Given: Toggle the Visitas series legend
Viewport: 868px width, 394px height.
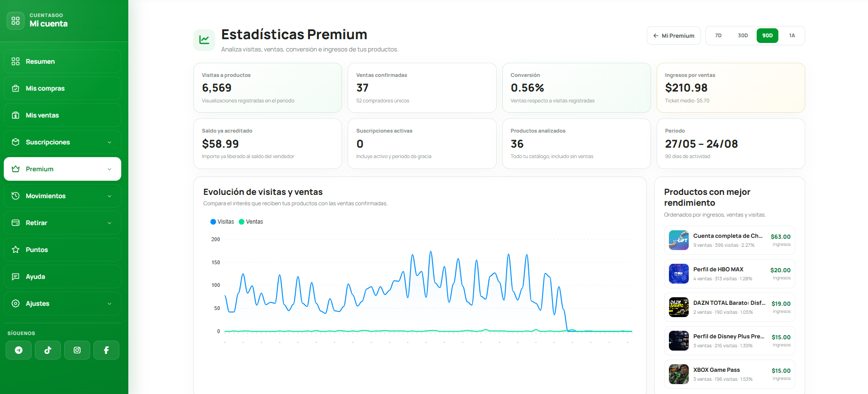Looking at the screenshot, I should click(222, 222).
